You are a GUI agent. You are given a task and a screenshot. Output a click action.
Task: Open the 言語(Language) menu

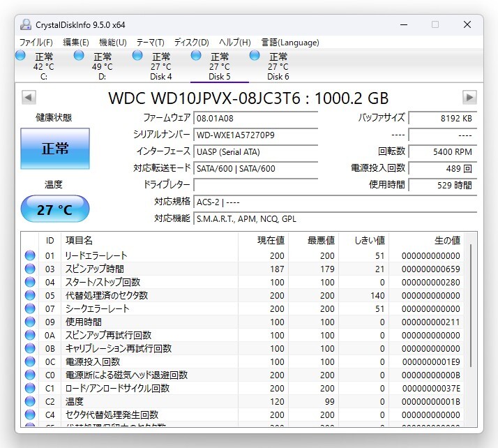click(x=290, y=43)
